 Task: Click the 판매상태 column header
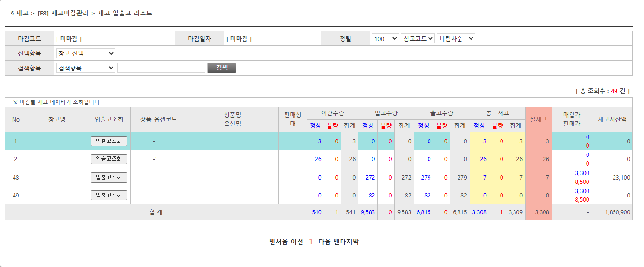(293, 119)
